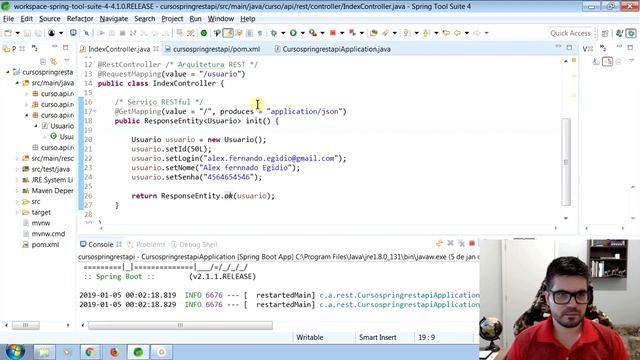640x360 pixels.
Task: Open Firefox from the taskbar
Action: [x=114, y=352]
